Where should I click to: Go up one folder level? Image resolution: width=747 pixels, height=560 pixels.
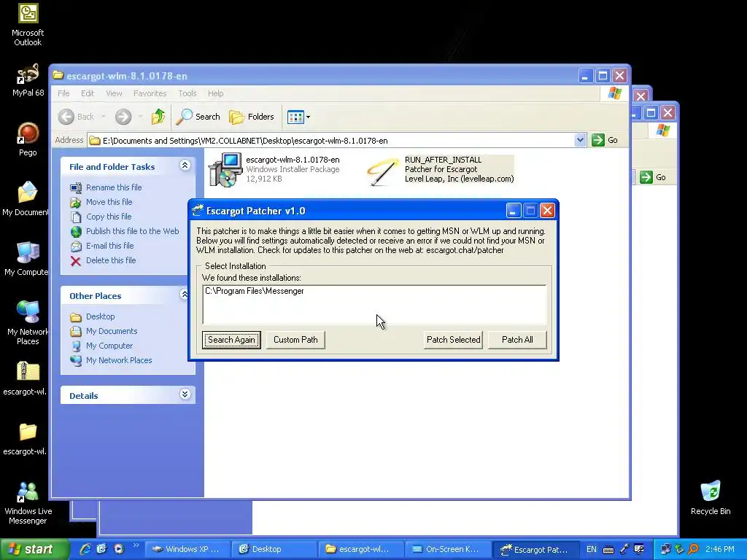pyautogui.click(x=158, y=117)
